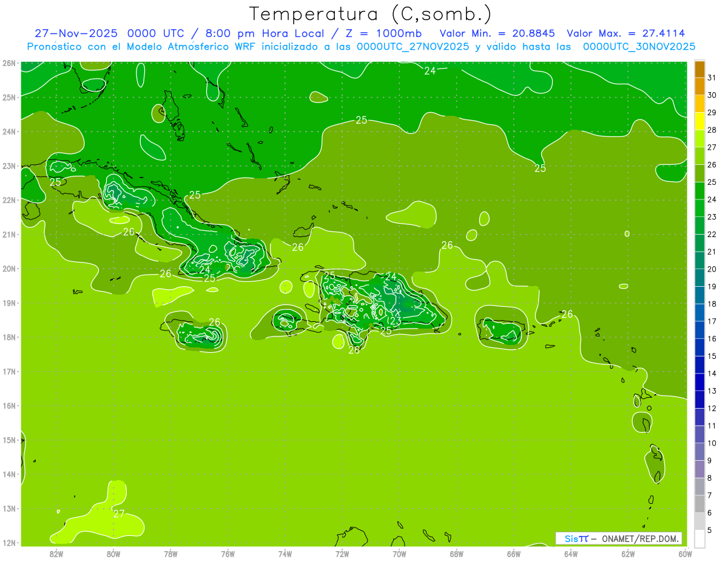Click the 16N latitude axis label
The height and width of the screenshot is (562, 728).
[x=8, y=406]
